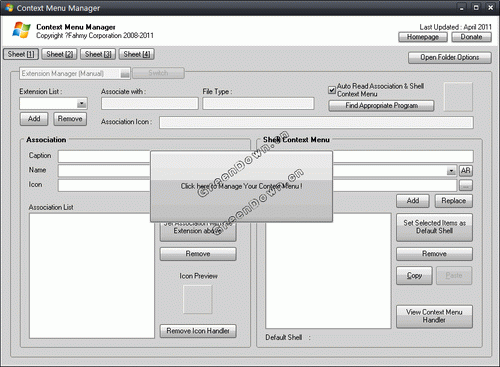Image resolution: width=500 pixels, height=367 pixels.
Task: Click the Switch button
Action: 158,73
